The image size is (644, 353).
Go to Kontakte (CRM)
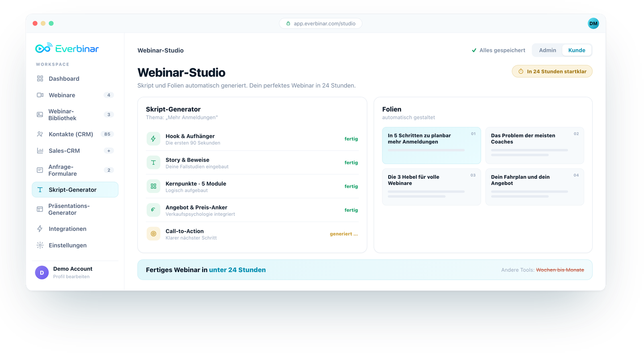75,134
